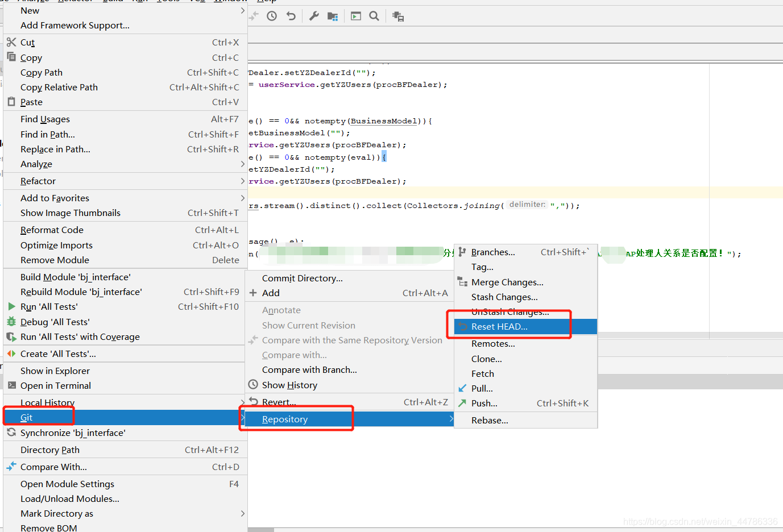Click the icon beside Create 'All Tests'...
Screen dimensions: 783x532
pos(11,354)
